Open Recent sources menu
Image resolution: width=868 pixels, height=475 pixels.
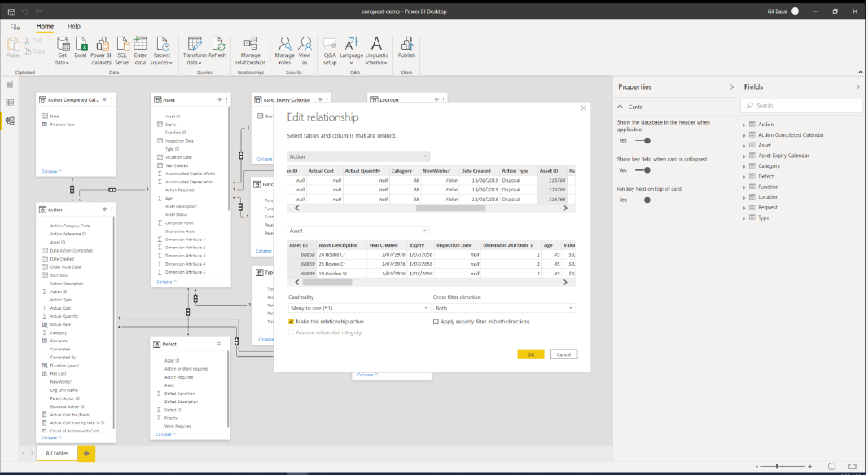[x=162, y=51]
